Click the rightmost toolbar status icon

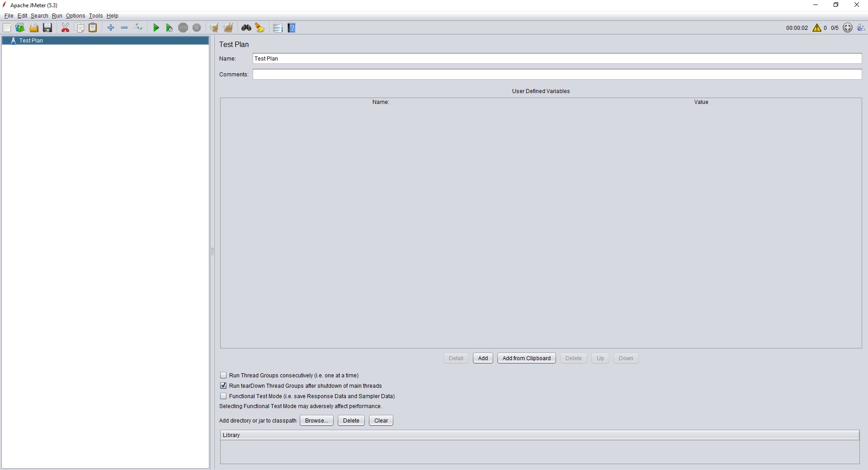[861, 28]
